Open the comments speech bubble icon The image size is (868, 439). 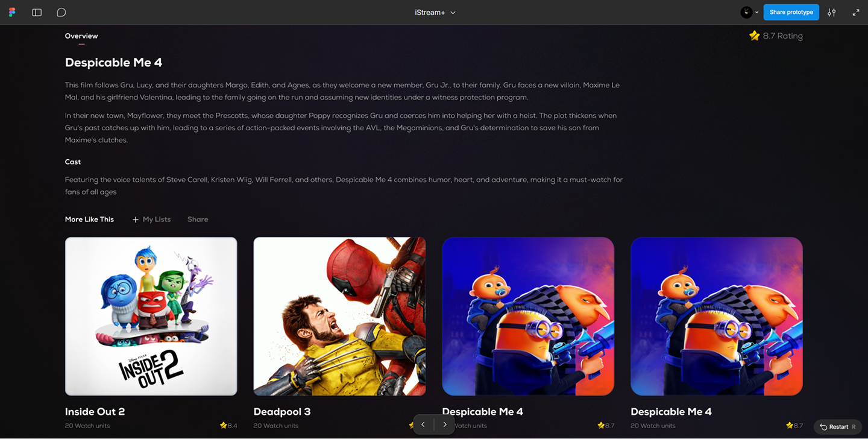[x=61, y=12]
